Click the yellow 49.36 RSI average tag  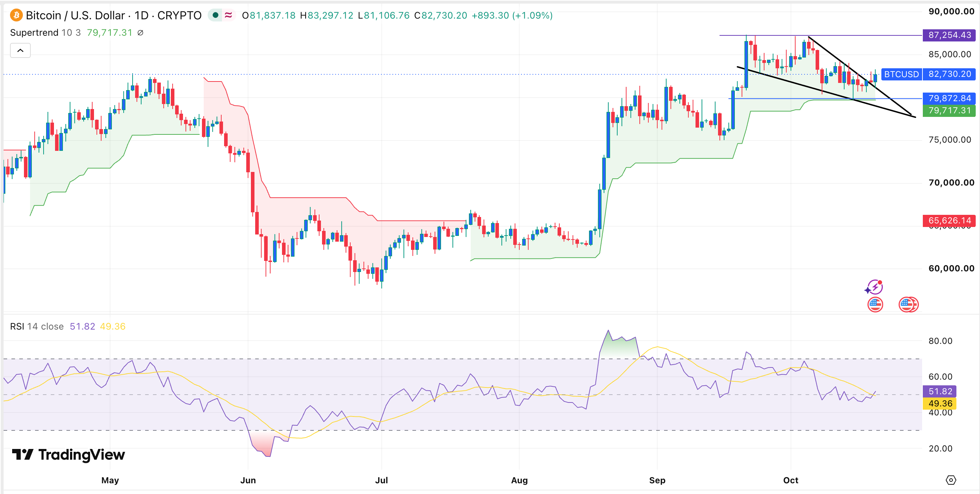pos(940,403)
